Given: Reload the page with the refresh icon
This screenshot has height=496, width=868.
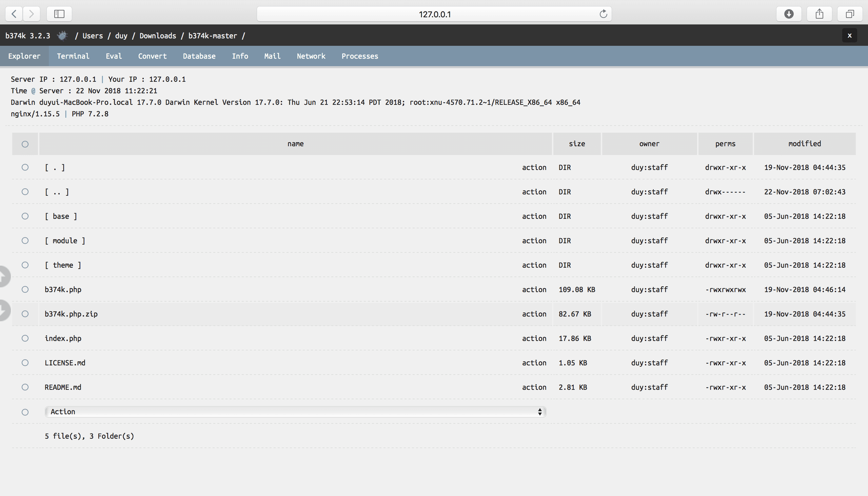Looking at the screenshot, I should [603, 14].
